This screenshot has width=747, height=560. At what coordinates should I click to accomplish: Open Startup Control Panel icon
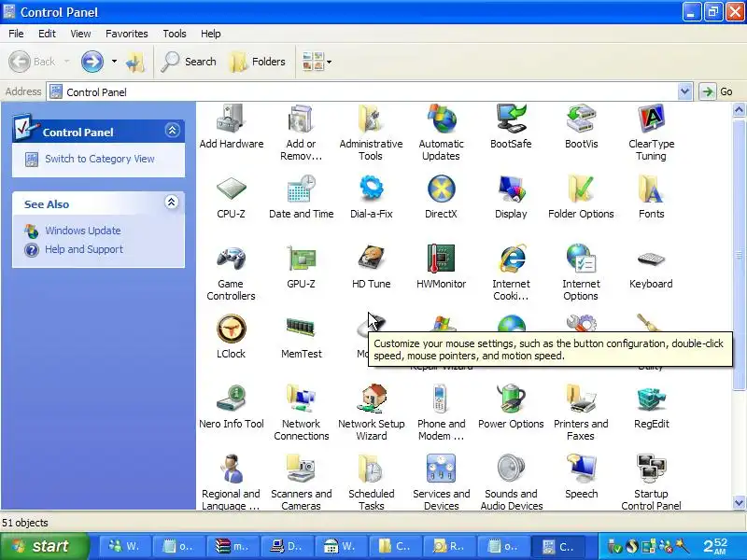pyautogui.click(x=651, y=482)
